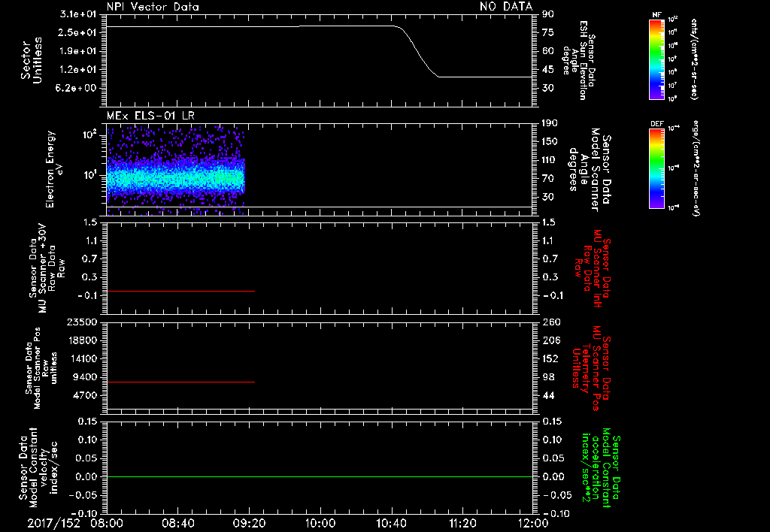Select the "2017/152" date label
The image size is (770, 532).
pos(53,523)
